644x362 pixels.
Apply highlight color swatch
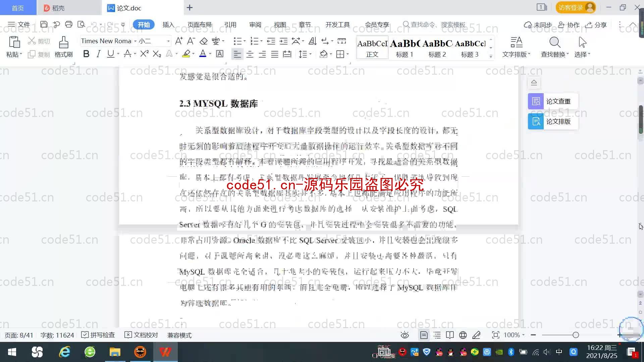click(186, 54)
